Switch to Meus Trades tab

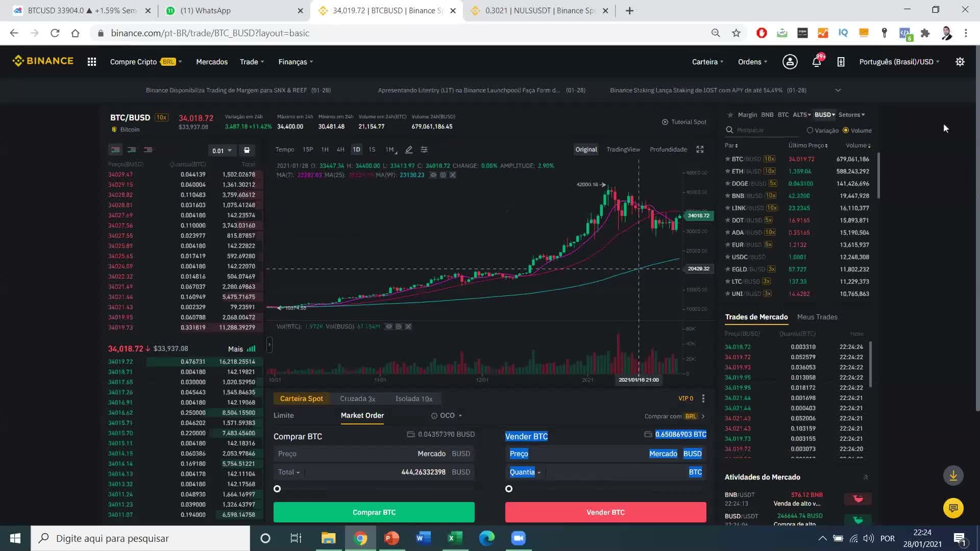pyautogui.click(x=817, y=317)
